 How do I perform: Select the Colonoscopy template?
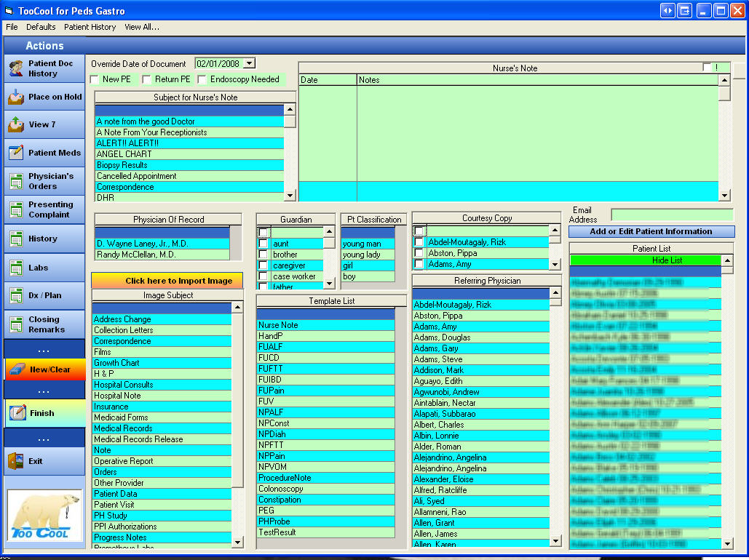pyautogui.click(x=326, y=489)
